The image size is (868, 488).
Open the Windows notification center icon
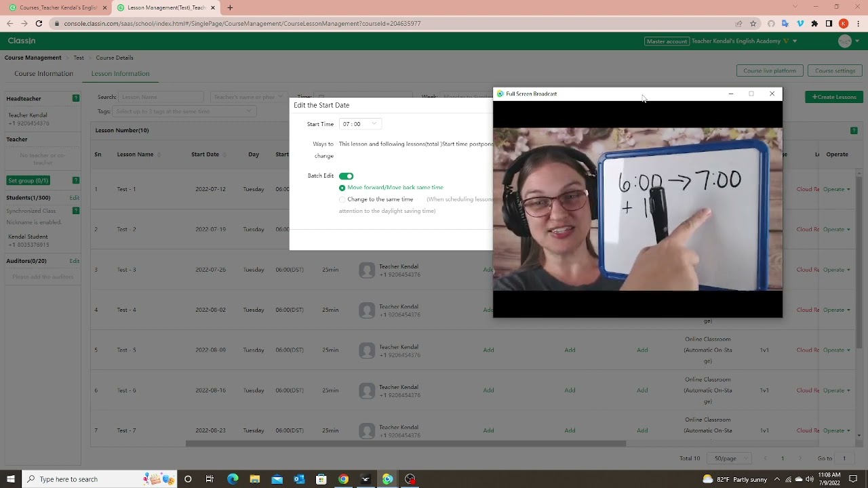click(x=853, y=479)
